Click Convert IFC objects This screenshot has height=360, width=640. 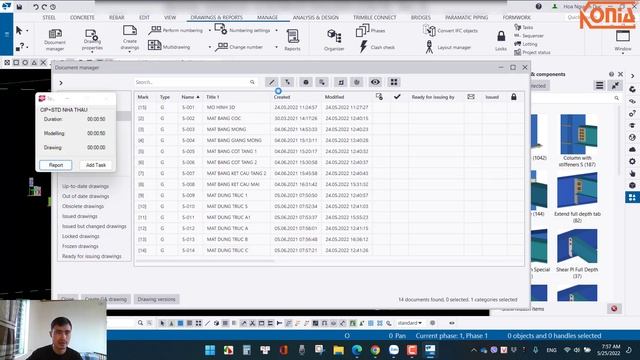pos(450,30)
